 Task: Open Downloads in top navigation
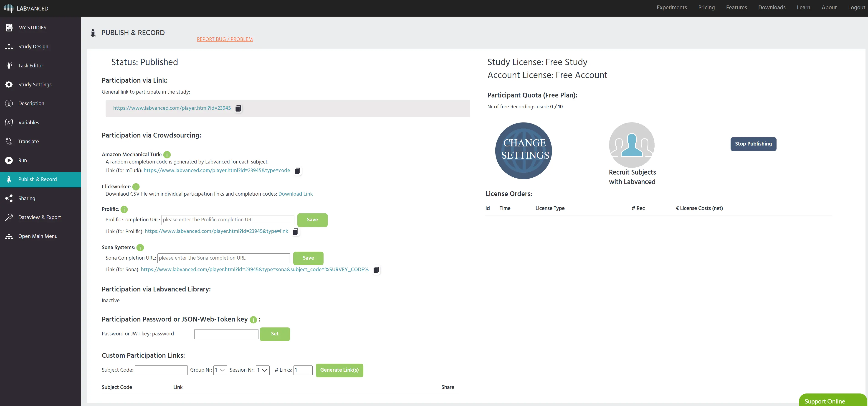tap(772, 8)
